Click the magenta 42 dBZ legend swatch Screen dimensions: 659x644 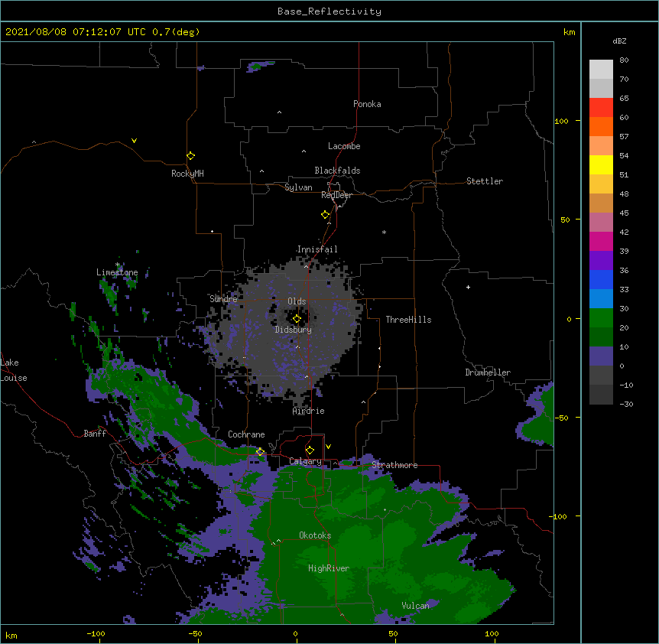(601, 241)
